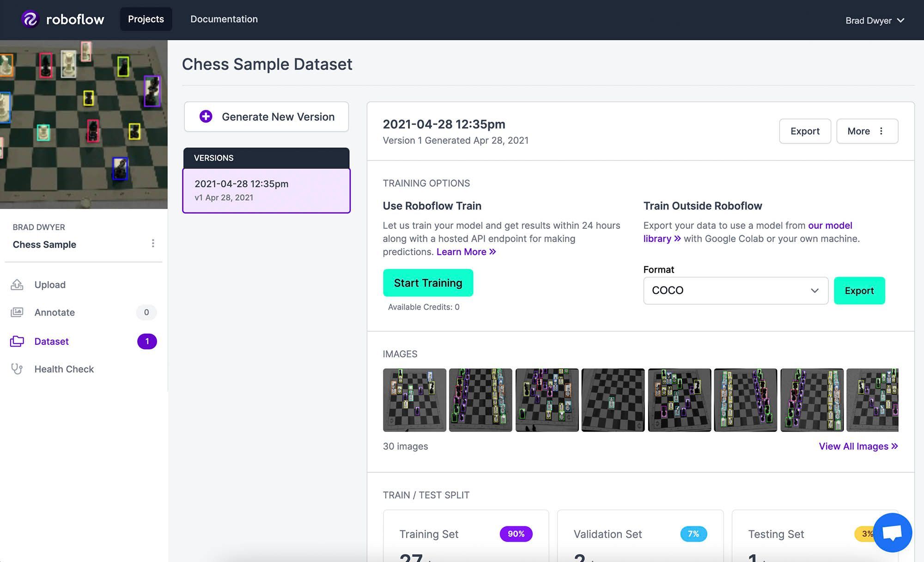
Task: Open the Dataset panel via its folder icon
Action: 17,341
